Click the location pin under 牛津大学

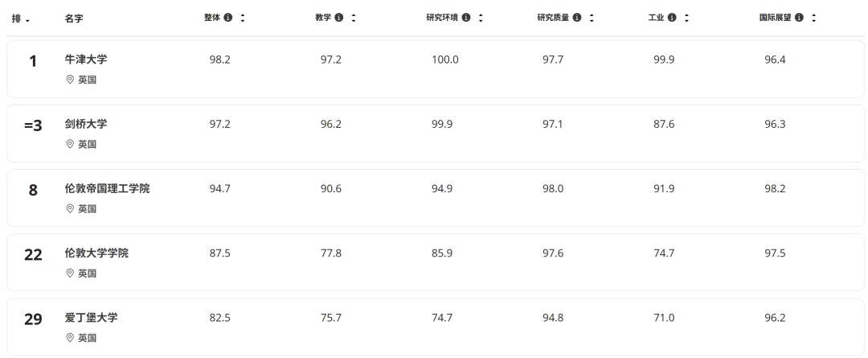[70, 80]
